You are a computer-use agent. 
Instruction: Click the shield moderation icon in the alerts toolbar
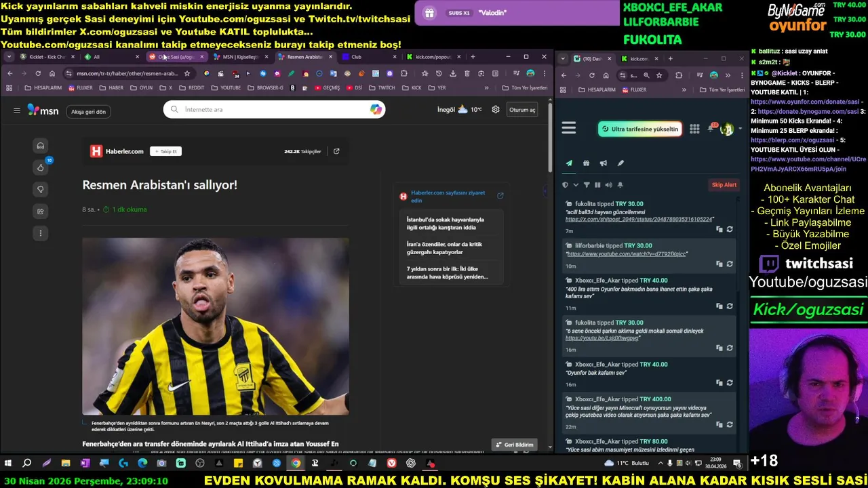566,184
